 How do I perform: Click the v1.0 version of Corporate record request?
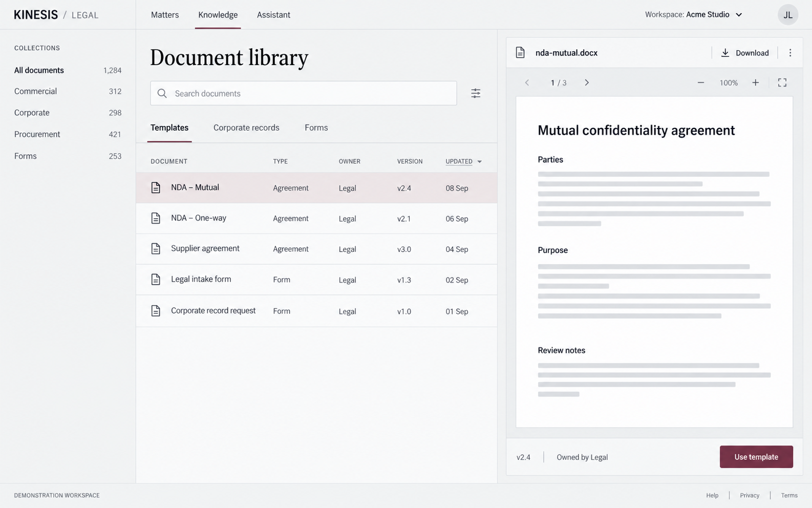pyautogui.click(x=404, y=311)
